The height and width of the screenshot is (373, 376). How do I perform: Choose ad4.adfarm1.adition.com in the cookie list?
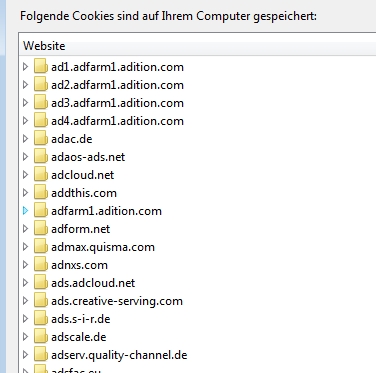coord(117,121)
